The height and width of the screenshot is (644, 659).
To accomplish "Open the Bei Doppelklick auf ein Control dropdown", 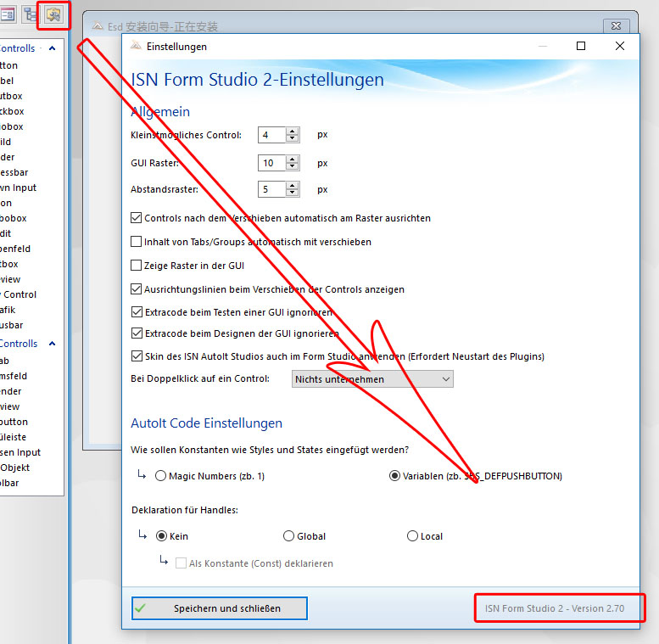I will point(372,378).
